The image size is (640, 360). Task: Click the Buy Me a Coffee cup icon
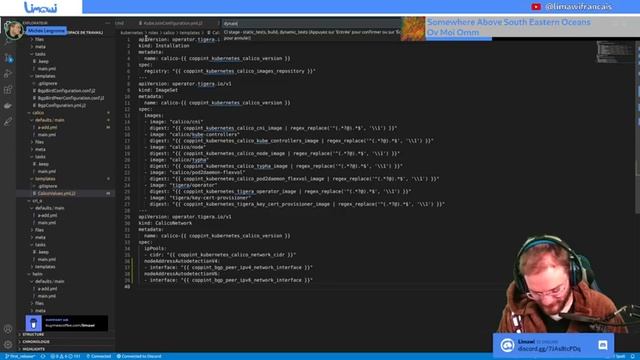click(33, 324)
